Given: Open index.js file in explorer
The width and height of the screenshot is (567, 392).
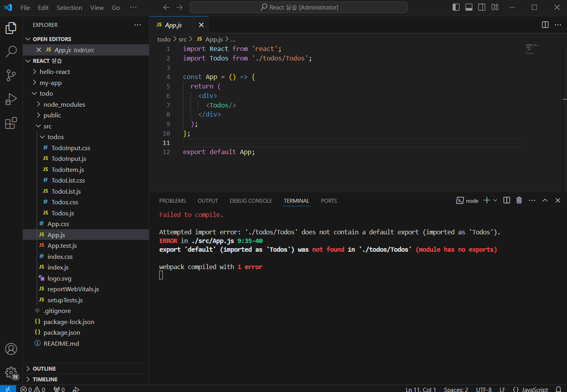Looking at the screenshot, I should [x=86, y=267].
